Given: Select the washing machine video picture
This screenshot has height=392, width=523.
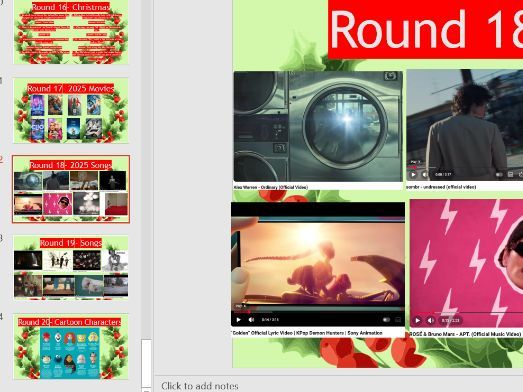Looking at the screenshot, I should [x=318, y=126].
